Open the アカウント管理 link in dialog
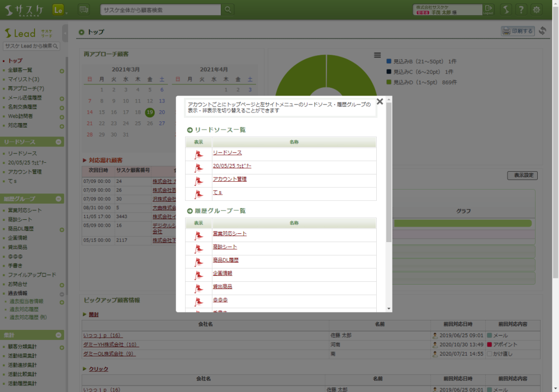Viewport: 559px width, 392px height. point(229,179)
